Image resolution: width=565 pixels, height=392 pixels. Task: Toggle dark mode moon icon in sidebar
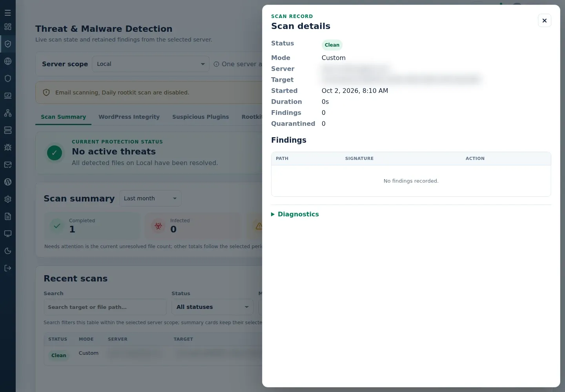tap(8, 251)
